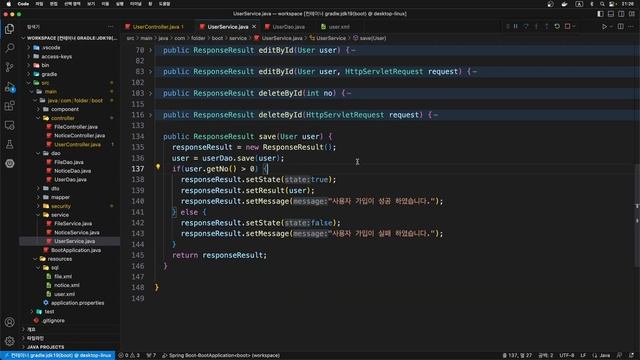Expand folded deleteById(int no) at line 103

point(150,93)
